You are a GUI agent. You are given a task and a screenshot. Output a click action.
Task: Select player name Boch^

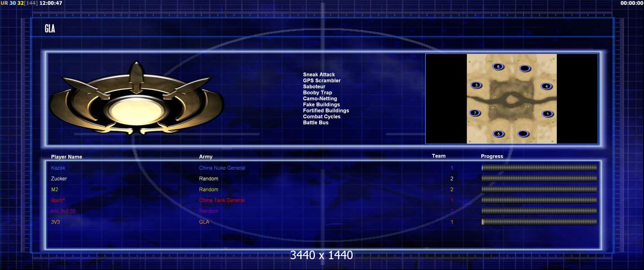(58, 200)
